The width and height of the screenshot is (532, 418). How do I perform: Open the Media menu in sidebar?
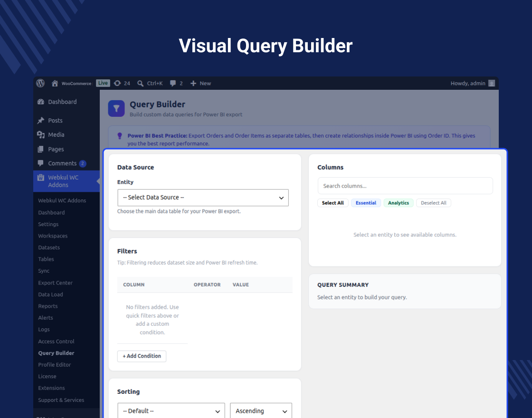click(56, 135)
